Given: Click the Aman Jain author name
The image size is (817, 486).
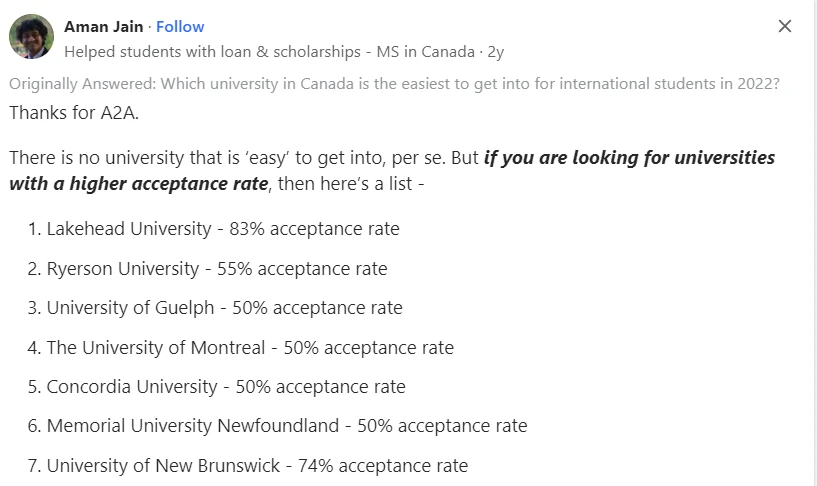Looking at the screenshot, I should click(x=103, y=27).
